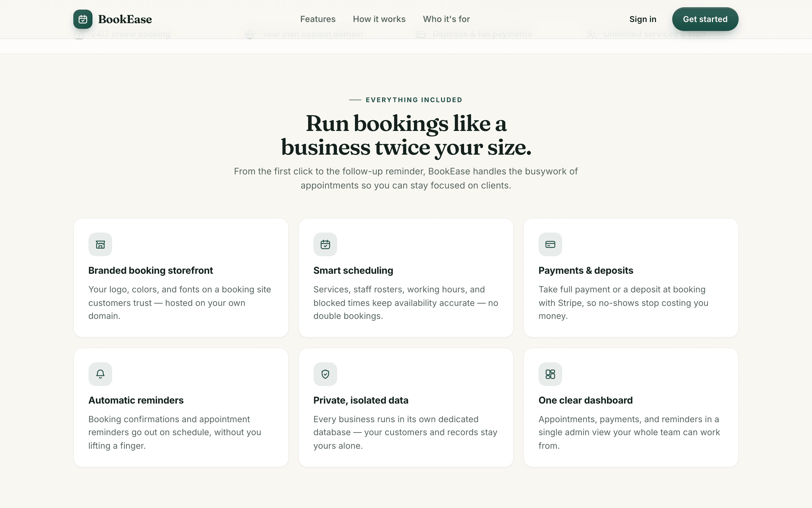Click description Booking confirmations and appointment reminders
The height and width of the screenshot is (508, 812).
click(x=175, y=432)
